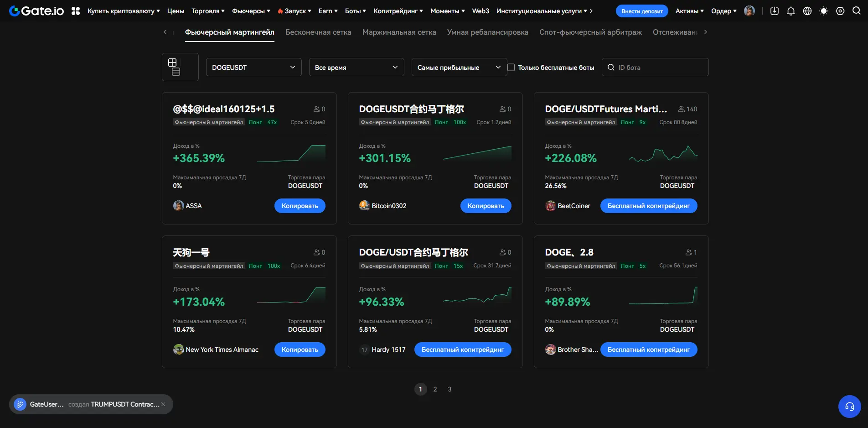
Task: Expand the Боты menu
Action: (355, 11)
